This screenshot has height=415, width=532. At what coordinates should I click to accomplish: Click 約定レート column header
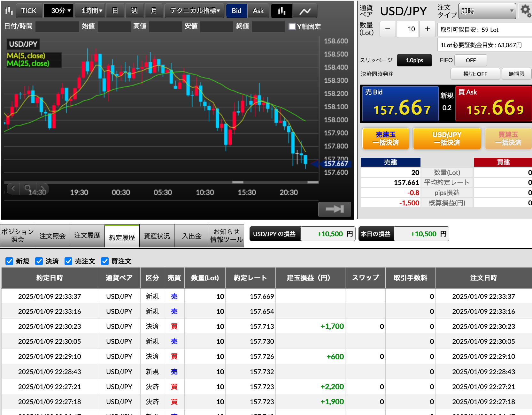[x=250, y=278]
